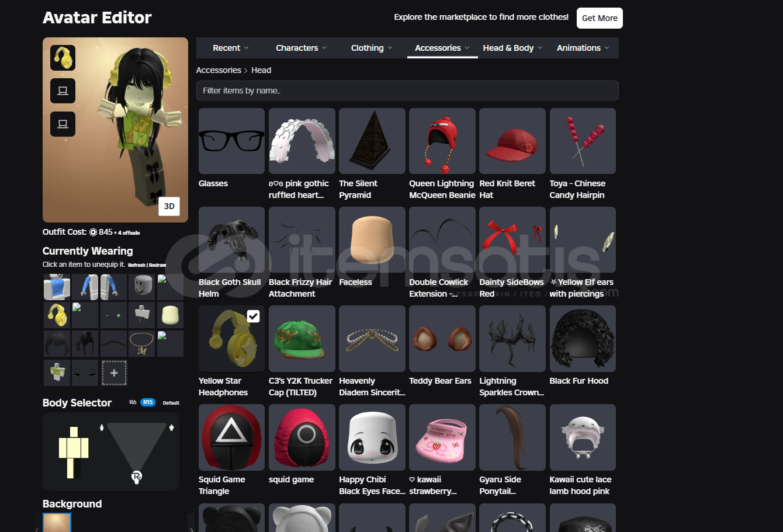Viewport: 783px width, 532px height.
Task: Click the Get More button
Action: (600, 18)
